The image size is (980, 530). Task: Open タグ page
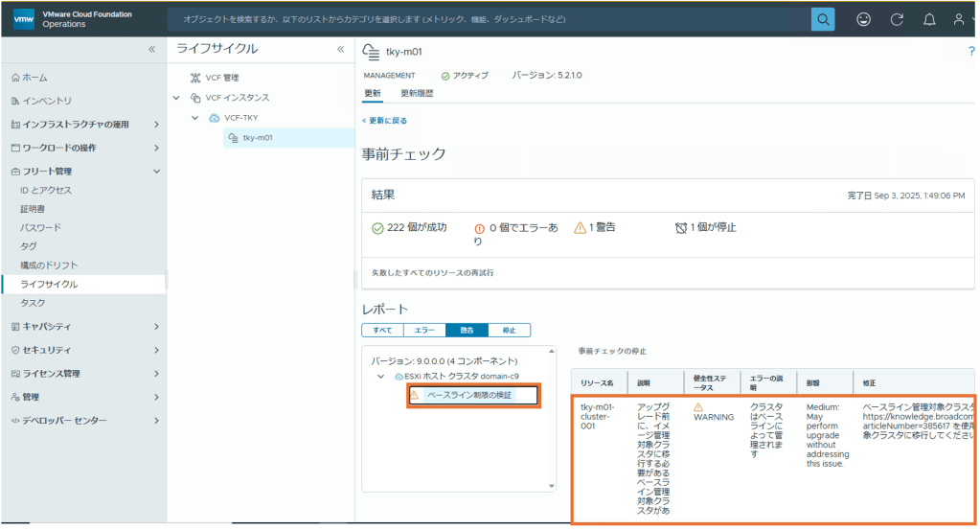click(x=28, y=246)
